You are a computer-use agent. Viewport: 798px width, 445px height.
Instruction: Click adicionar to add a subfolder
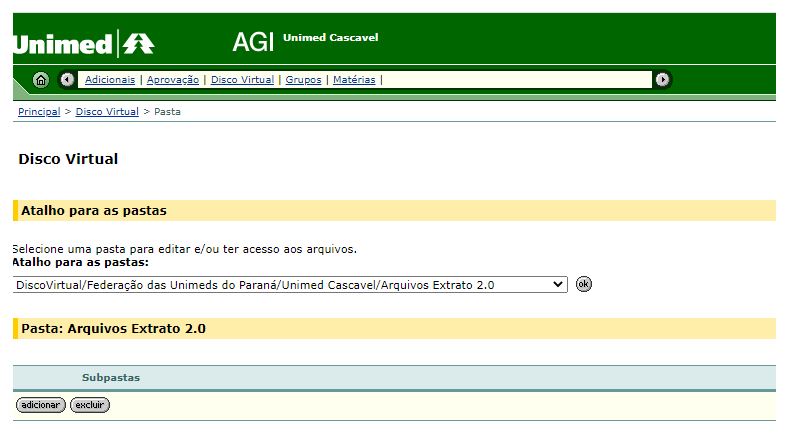(x=41, y=405)
